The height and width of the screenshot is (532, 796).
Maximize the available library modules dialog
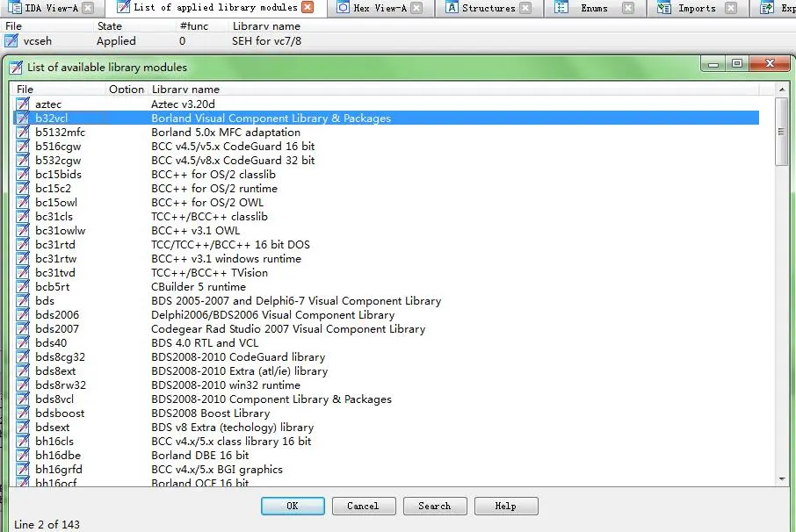737,63
